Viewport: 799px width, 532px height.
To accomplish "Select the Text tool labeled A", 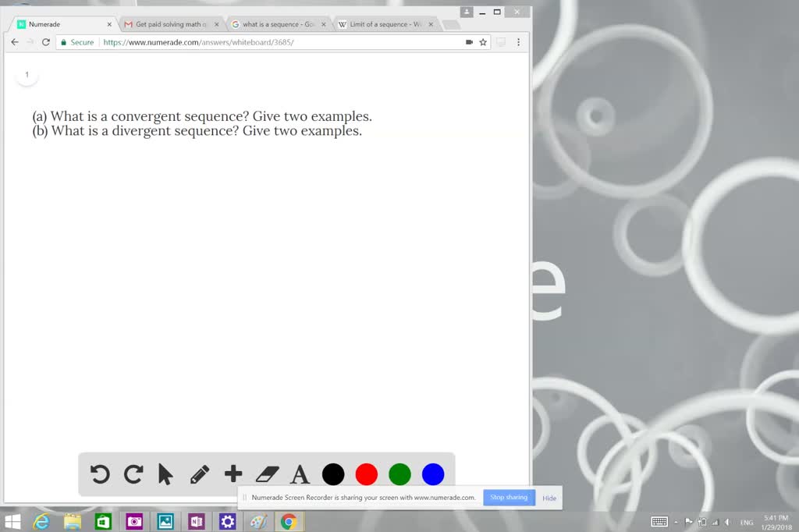I will pyautogui.click(x=300, y=473).
